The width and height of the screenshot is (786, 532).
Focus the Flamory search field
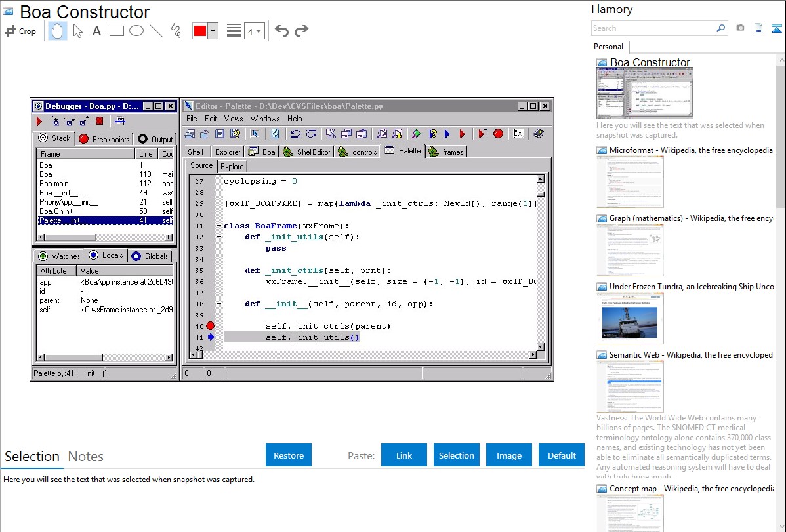(653, 28)
